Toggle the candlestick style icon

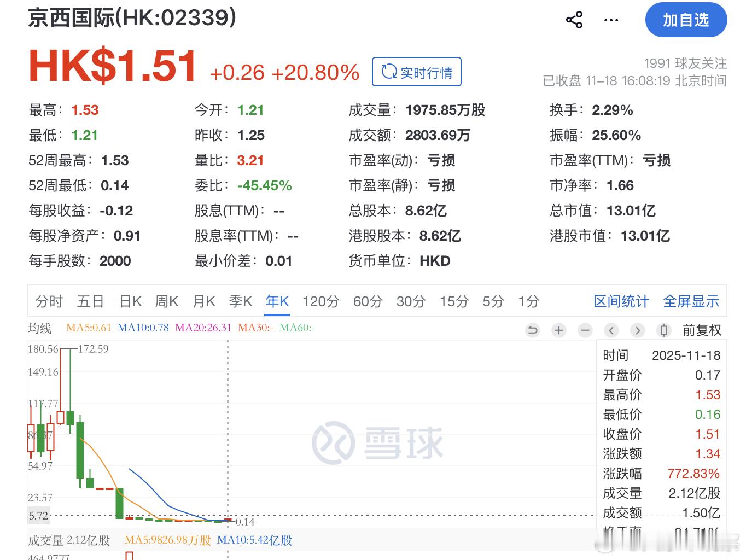(664, 330)
